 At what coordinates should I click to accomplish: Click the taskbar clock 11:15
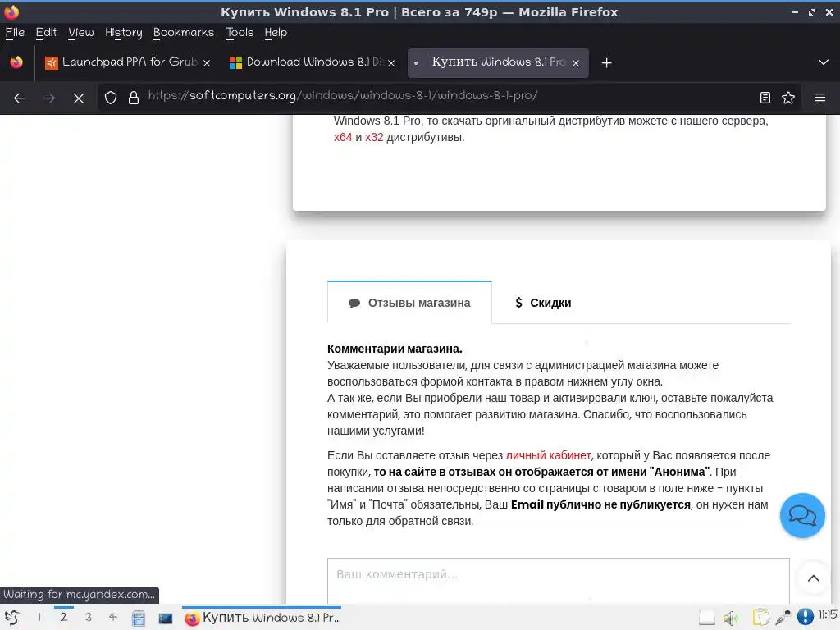click(x=828, y=614)
